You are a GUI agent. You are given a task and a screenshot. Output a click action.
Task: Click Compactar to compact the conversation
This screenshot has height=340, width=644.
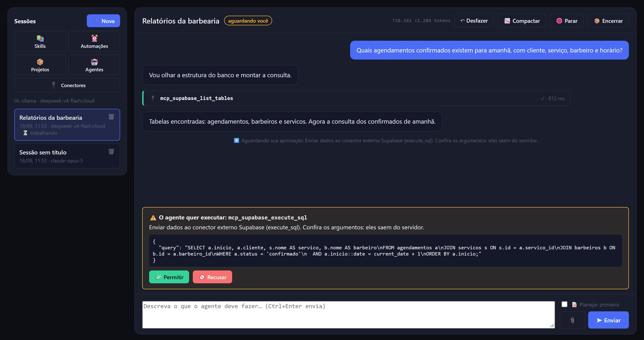(522, 21)
